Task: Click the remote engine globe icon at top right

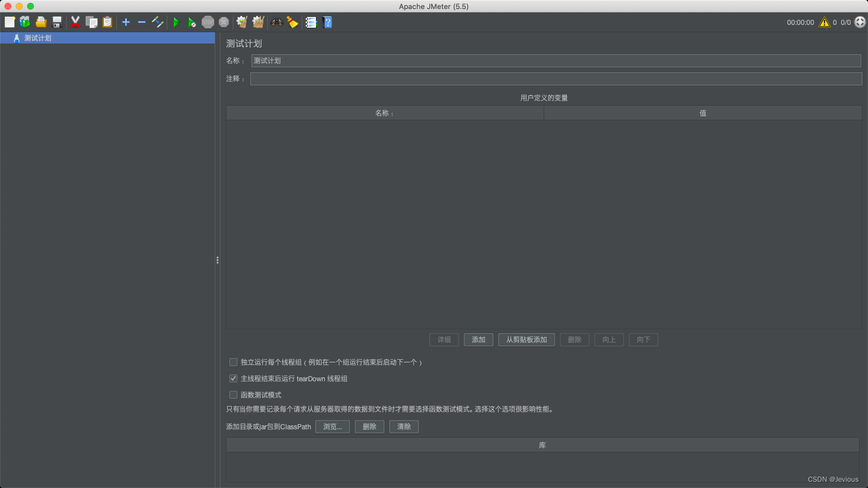Action: (860, 22)
